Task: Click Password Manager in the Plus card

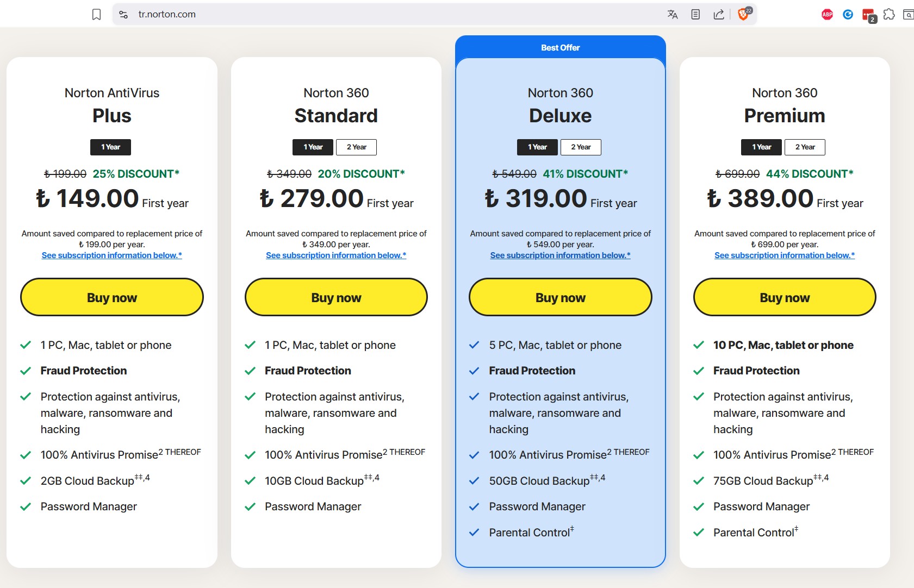Action: pos(89,506)
